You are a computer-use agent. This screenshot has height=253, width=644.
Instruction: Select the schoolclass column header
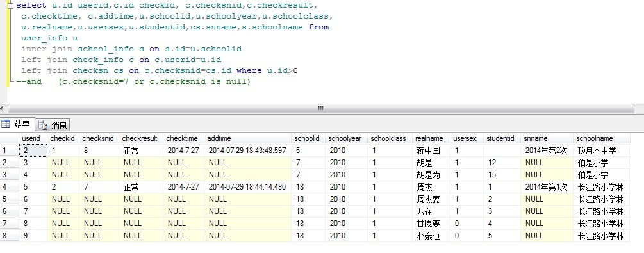[390, 138]
